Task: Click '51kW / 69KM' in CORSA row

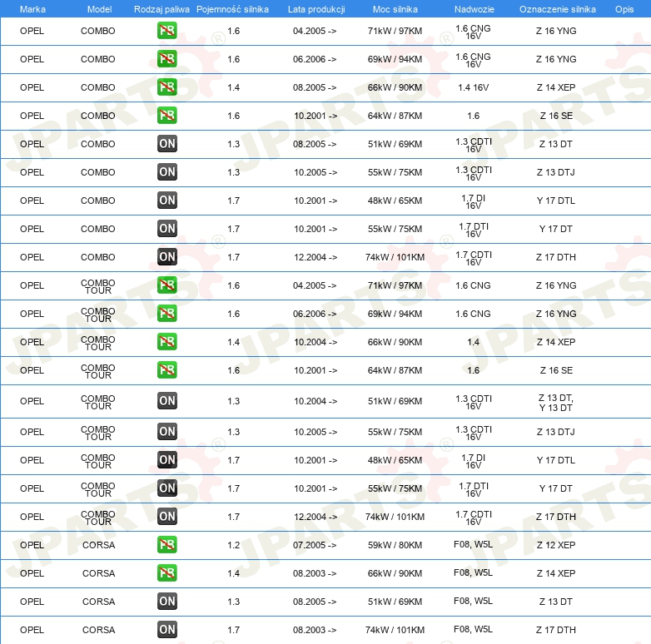Action: pos(395,602)
